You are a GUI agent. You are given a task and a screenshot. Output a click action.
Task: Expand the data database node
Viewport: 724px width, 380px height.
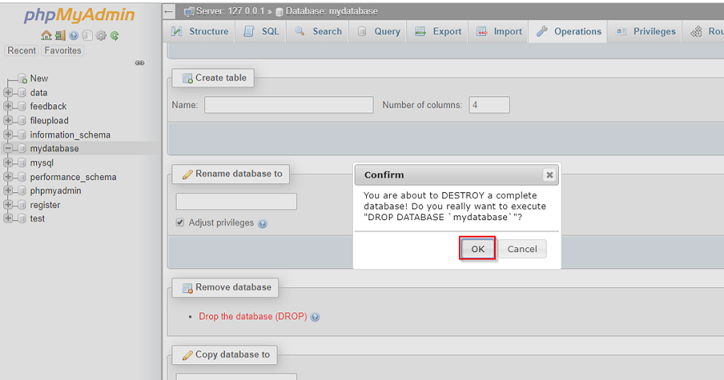point(8,92)
